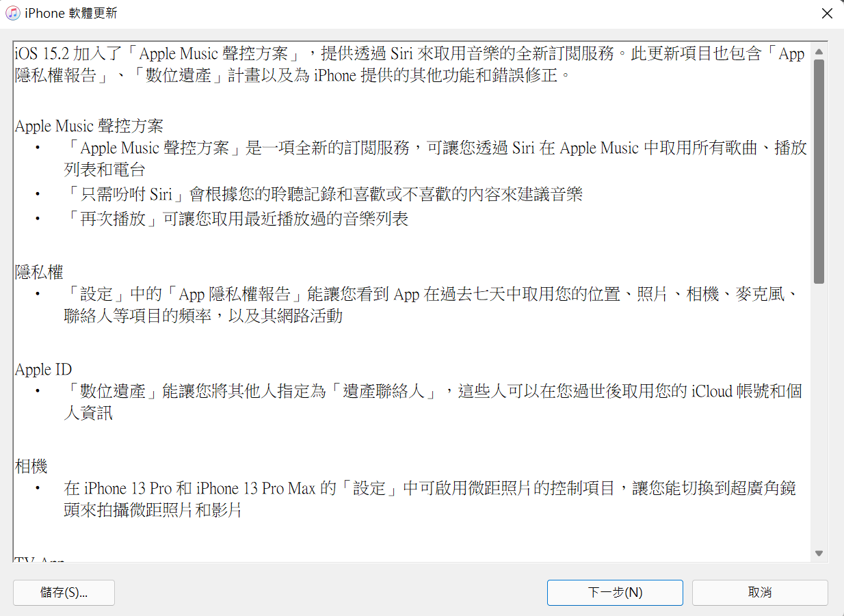844x616 pixels.
Task: Click the bullet text about "只需吩咐 Siri"
Action: click(324, 195)
